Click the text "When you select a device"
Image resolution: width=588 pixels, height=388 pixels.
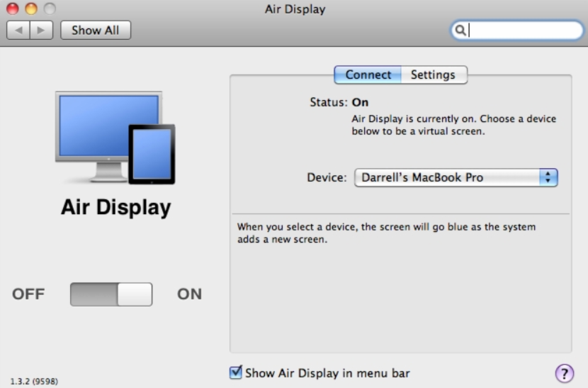click(296, 227)
